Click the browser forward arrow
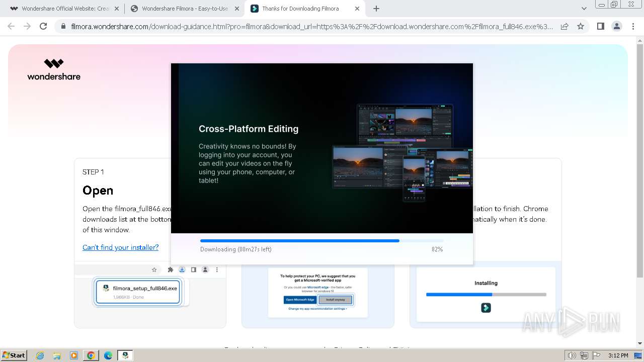Screen dimensions: 644x362 [x=27, y=26]
